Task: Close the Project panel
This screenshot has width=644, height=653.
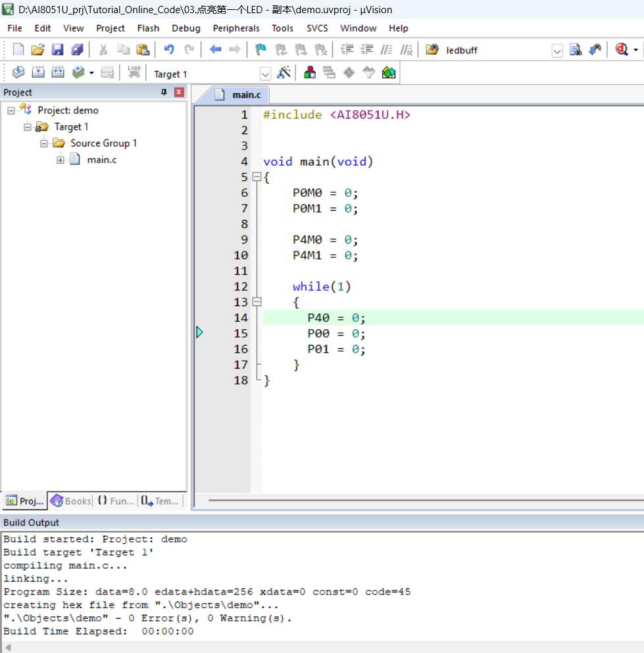Action: click(179, 92)
